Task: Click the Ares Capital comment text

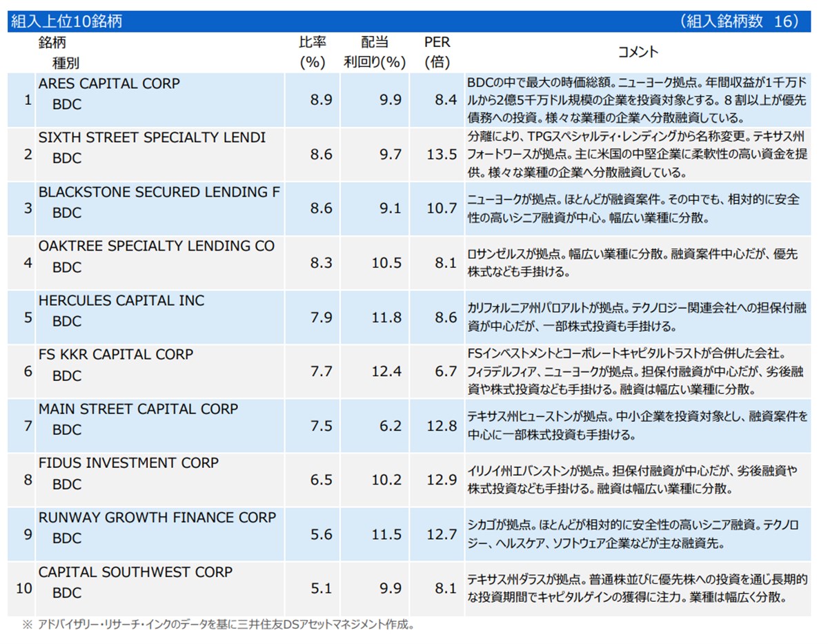Action: pos(638,100)
